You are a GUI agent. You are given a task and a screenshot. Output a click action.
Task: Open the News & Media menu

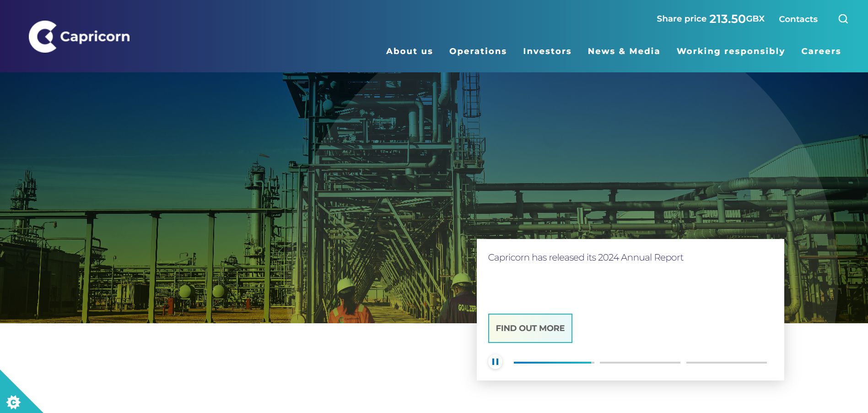624,51
